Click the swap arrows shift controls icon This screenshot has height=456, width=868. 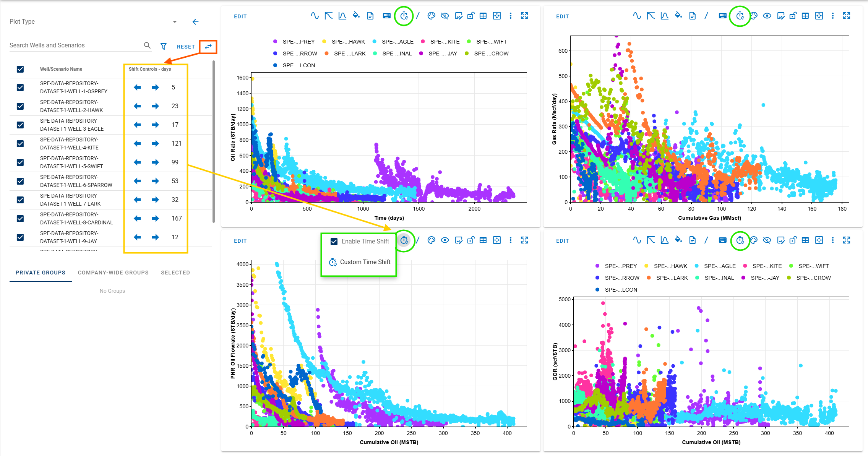(208, 47)
